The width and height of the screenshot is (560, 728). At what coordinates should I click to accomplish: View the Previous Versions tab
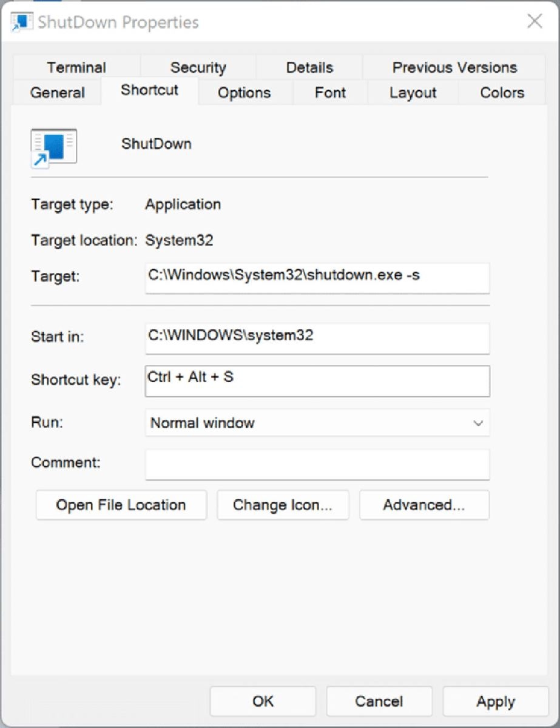point(454,67)
